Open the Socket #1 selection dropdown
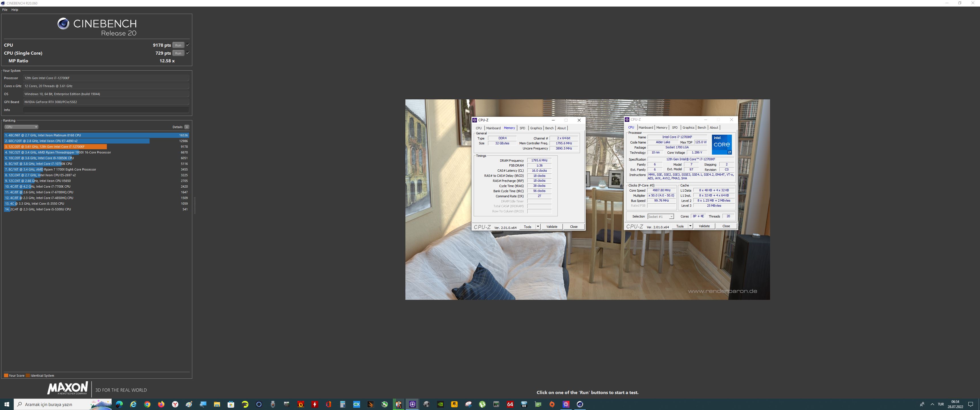The width and height of the screenshot is (980, 410). click(x=661, y=216)
